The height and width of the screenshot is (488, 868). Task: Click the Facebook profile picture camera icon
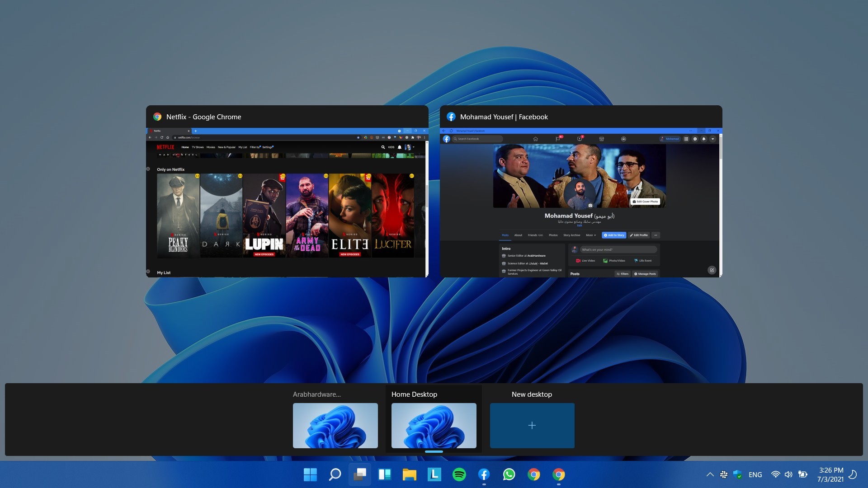pos(590,205)
